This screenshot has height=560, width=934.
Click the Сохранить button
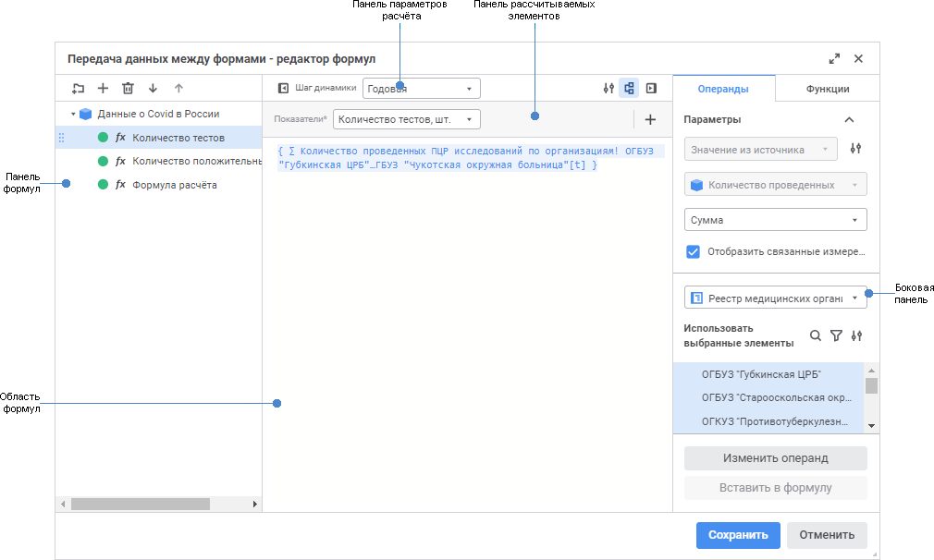tap(738, 535)
